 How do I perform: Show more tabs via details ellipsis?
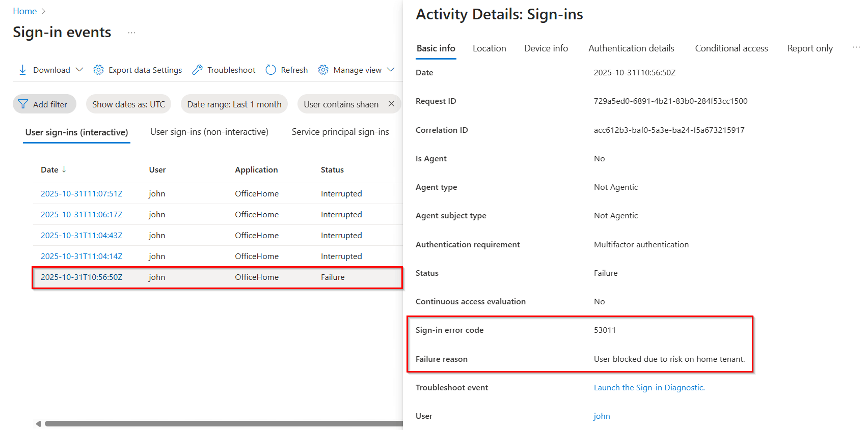tap(856, 47)
